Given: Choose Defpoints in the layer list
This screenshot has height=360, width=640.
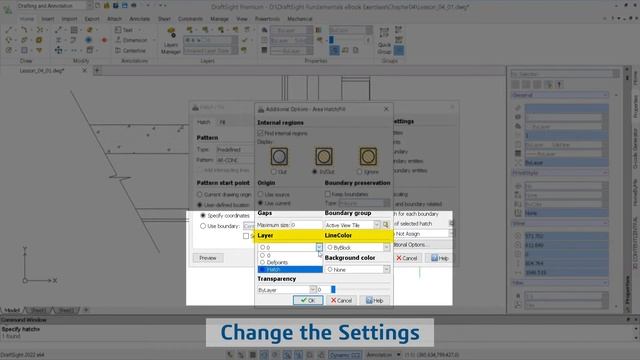Looking at the screenshot, I should click(290, 262).
